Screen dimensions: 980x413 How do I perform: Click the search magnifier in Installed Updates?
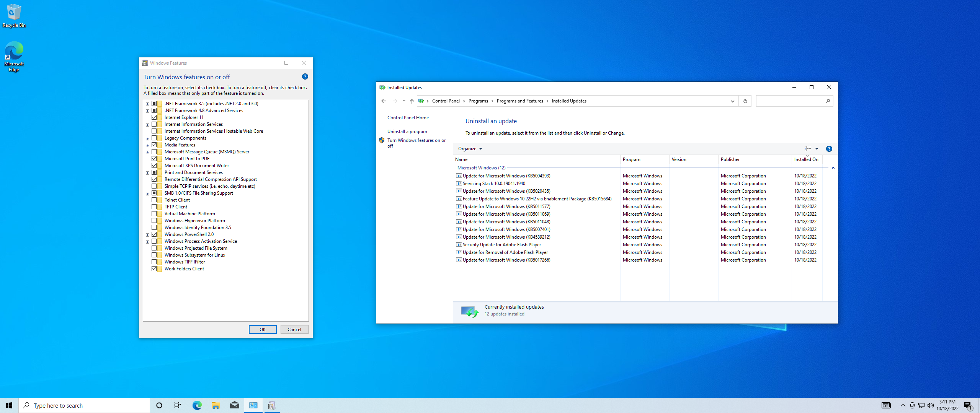[x=828, y=101]
